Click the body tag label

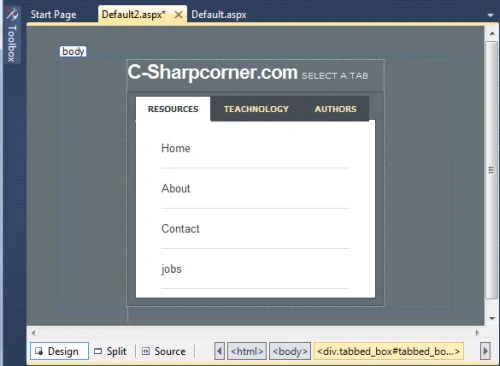[73, 51]
